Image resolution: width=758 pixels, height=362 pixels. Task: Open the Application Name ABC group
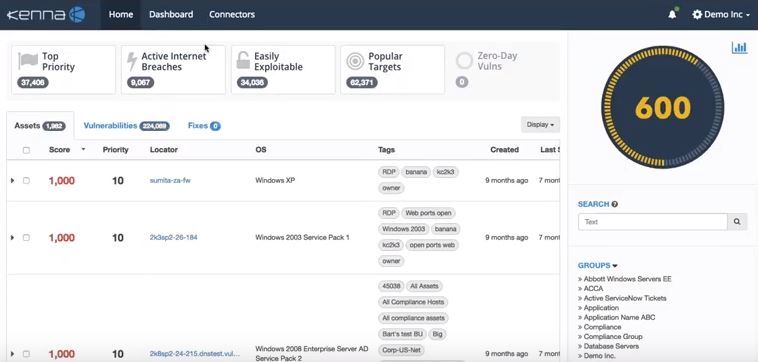tap(619, 318)
